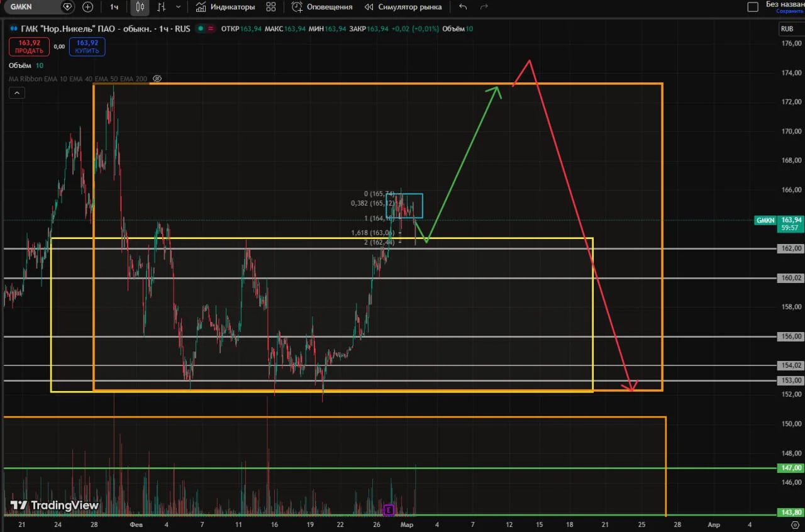Screen dimensions: 805x532
Task: Open the 1ч timeframe selector
Action: (x=114, y=7)
